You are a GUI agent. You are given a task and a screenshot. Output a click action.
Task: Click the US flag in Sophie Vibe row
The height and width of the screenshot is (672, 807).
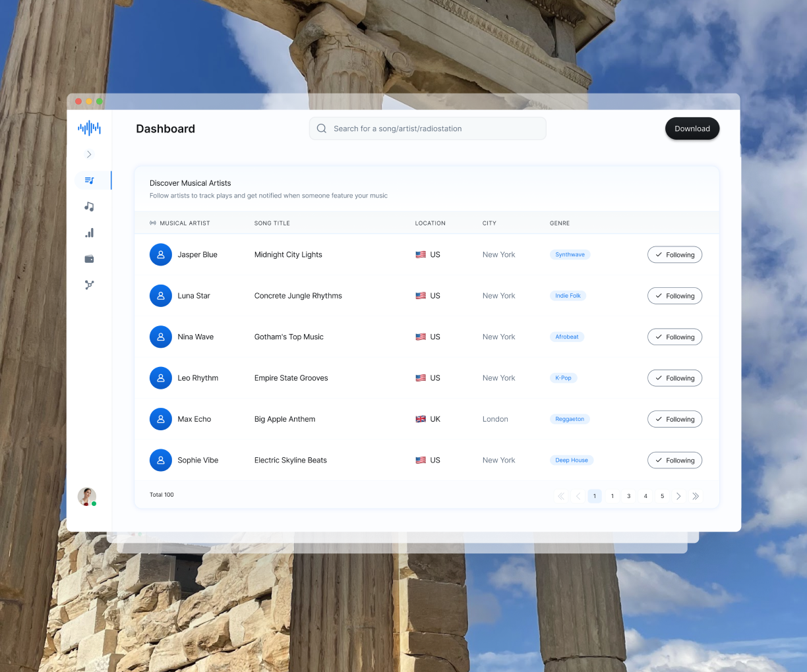point(421,461)
